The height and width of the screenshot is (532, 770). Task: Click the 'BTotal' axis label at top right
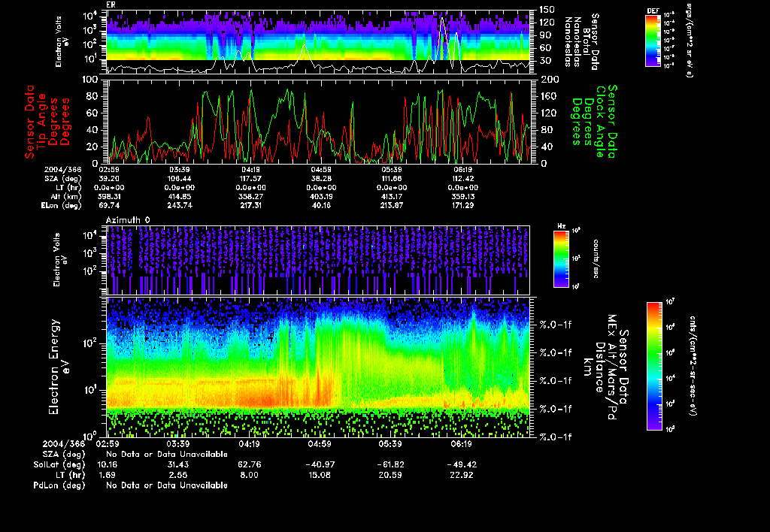pyautogui.click(x=586, y=42)
